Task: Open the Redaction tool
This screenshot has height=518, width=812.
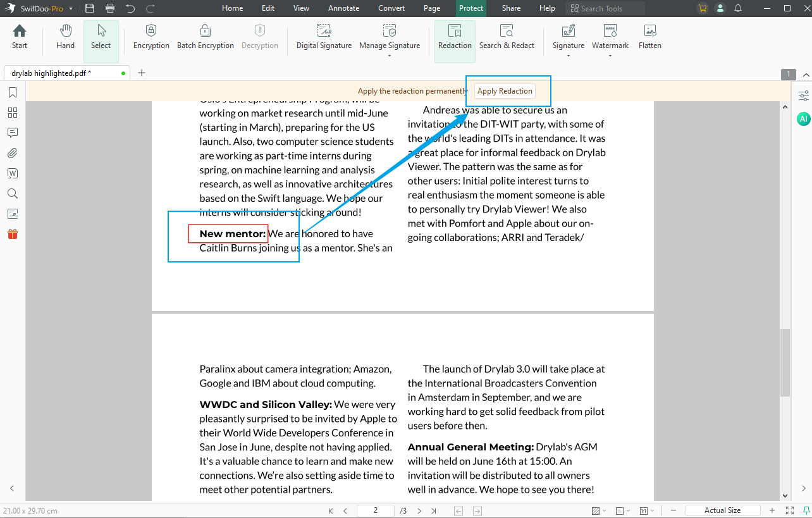Action: click(x=454, y=37)
